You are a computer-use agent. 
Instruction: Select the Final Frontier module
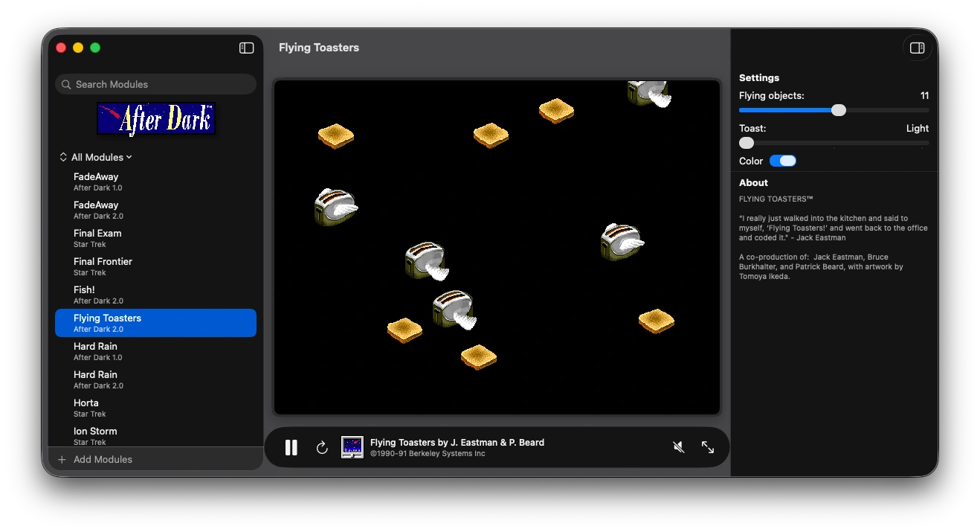coord(155,266)
